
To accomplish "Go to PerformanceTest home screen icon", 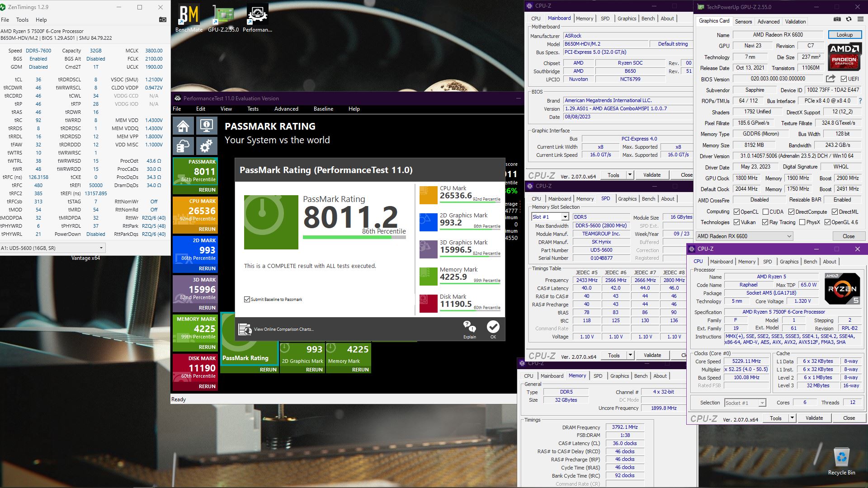I will tap(183, 126).
